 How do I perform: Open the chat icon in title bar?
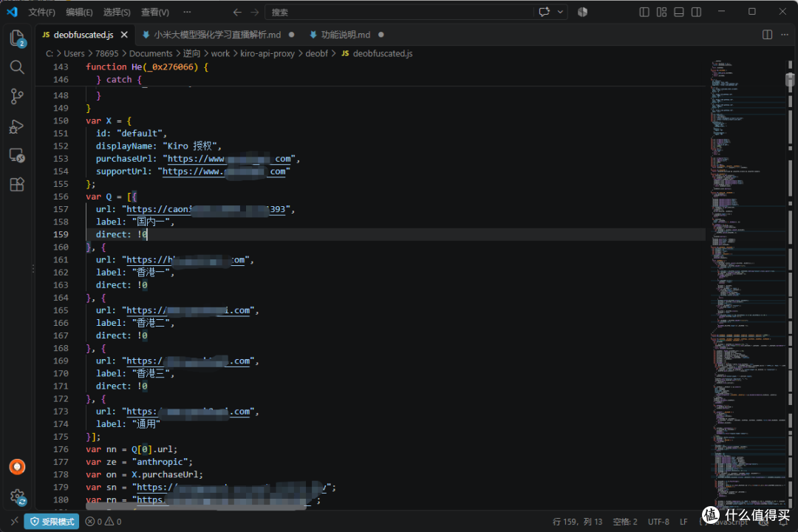[544, 12]
